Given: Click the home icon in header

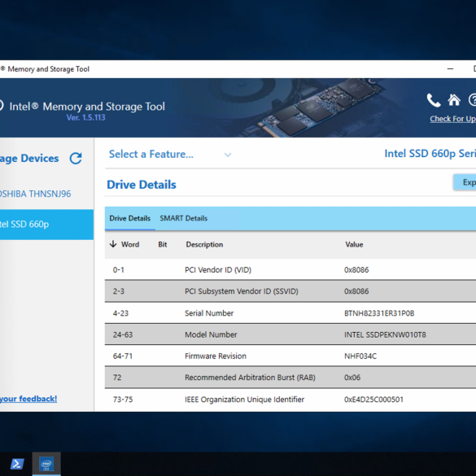Looking at the screenshot, I should coord(454,100).
